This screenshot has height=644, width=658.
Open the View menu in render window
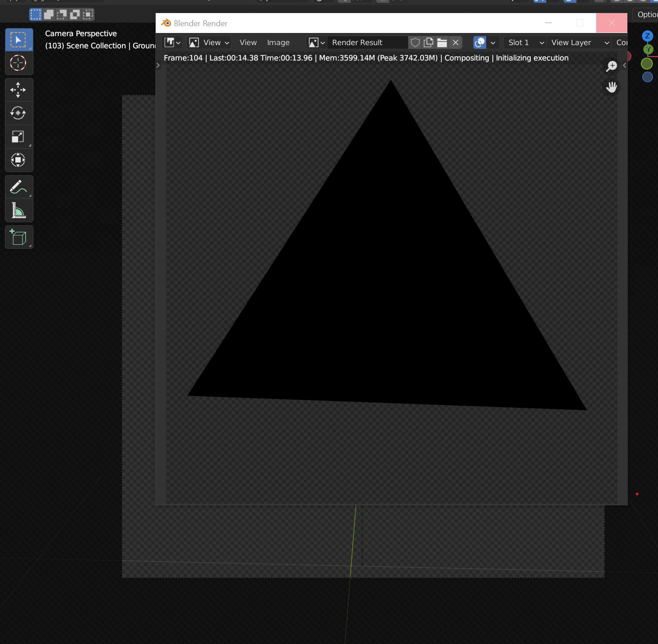point(248,42)
